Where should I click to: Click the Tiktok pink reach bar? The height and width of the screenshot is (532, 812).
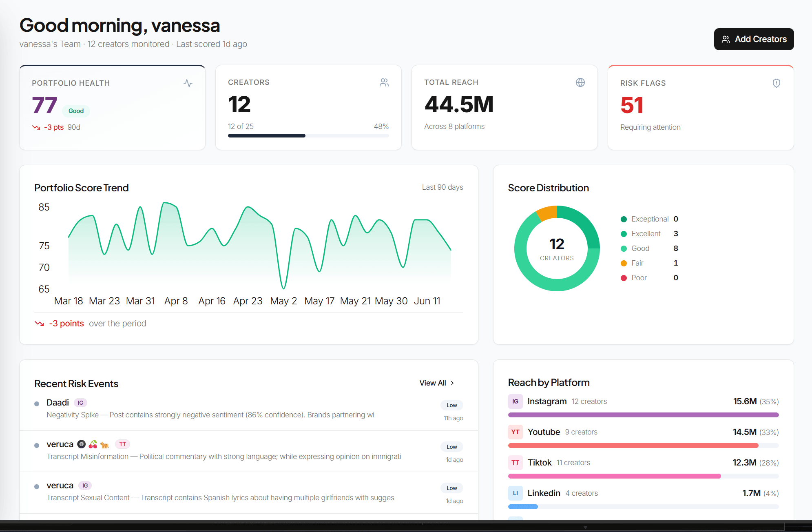(614, 476)
